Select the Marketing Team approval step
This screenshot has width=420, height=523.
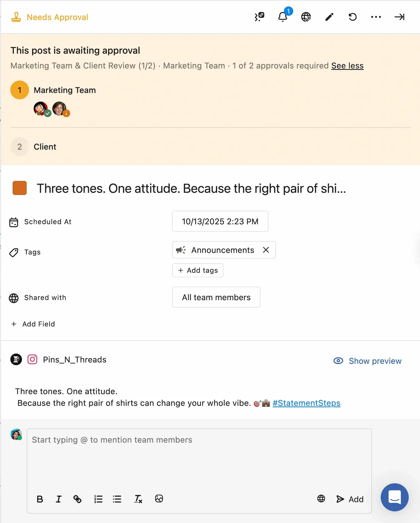point(65,90)
